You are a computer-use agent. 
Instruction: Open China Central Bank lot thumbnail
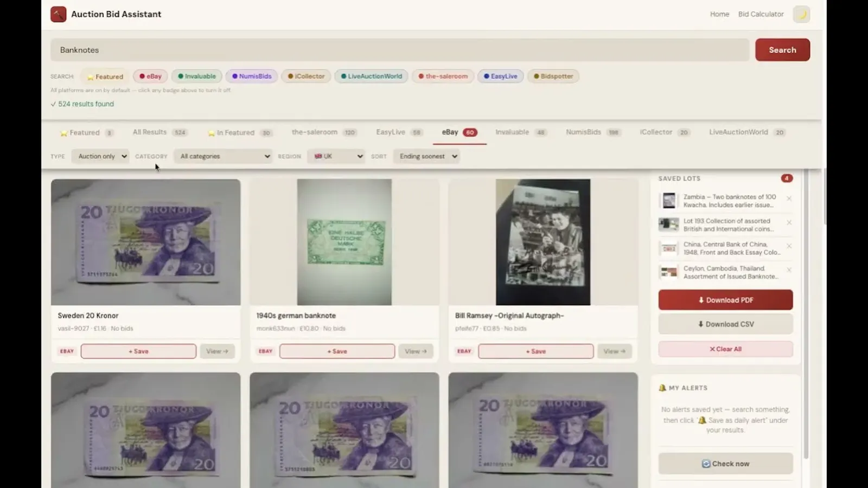pos(669,248)
